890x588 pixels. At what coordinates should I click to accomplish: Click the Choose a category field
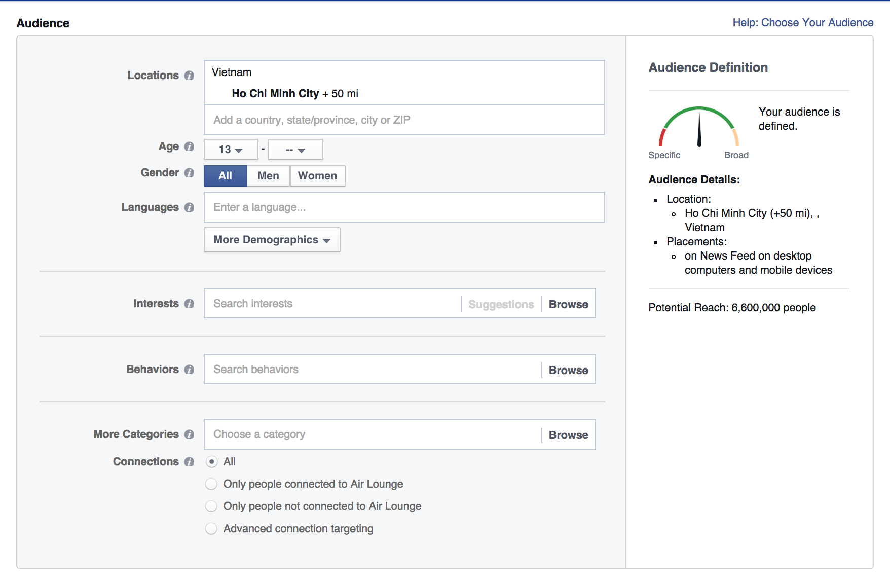coord(373,434)
